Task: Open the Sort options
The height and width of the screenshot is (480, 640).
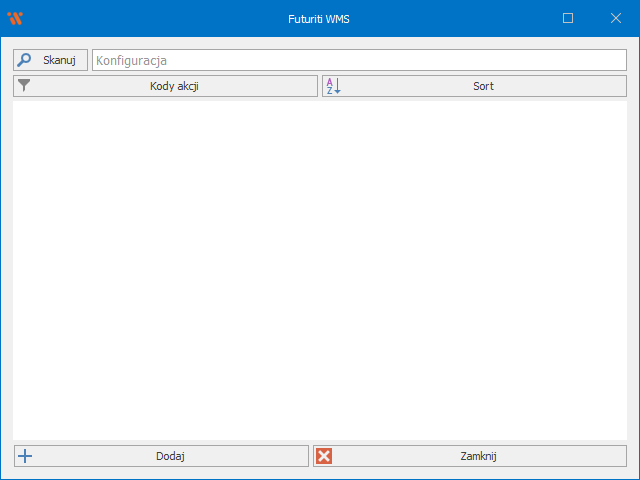Action: tap(483, 86)
